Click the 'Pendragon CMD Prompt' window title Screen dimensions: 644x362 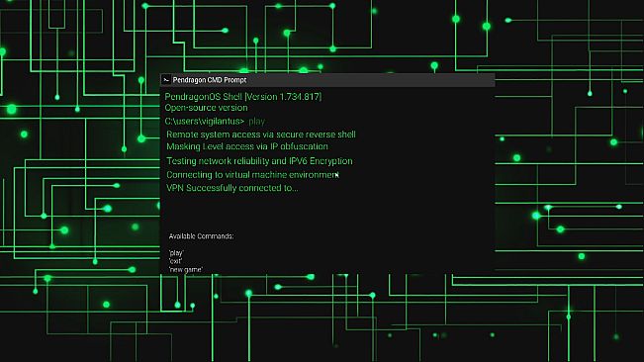click(x=210, y=80)
